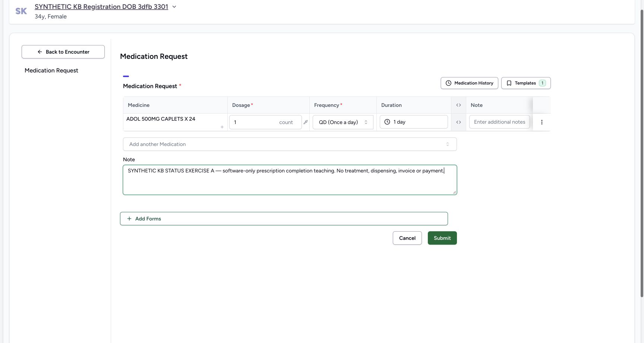Click the Medication History clock icon
The width and height of the screenshot is (644, 343).
(449, 83)
